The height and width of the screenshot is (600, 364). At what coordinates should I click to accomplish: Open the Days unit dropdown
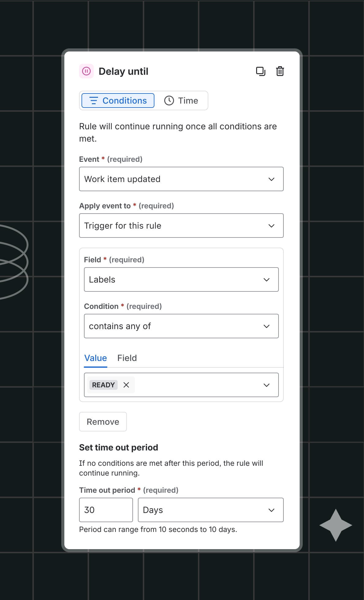[211, 510]
